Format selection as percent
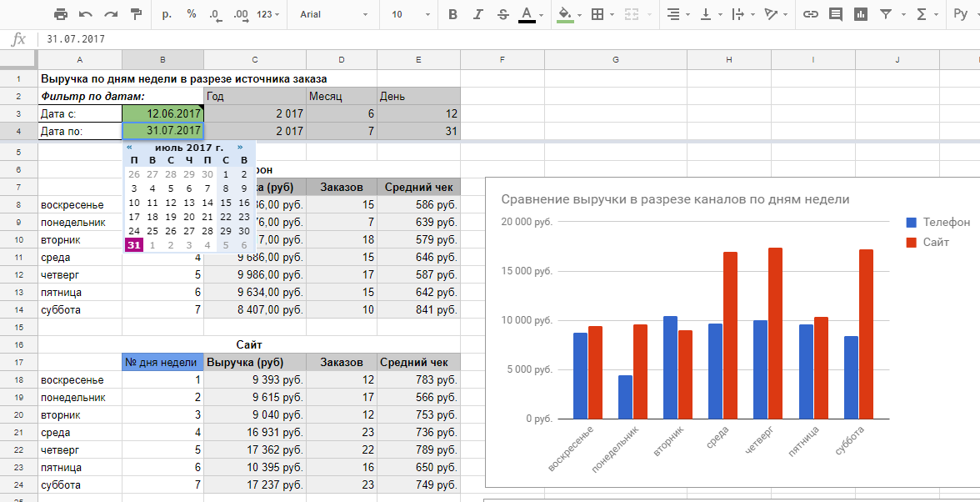980x502 pixels. coord(192,14)
